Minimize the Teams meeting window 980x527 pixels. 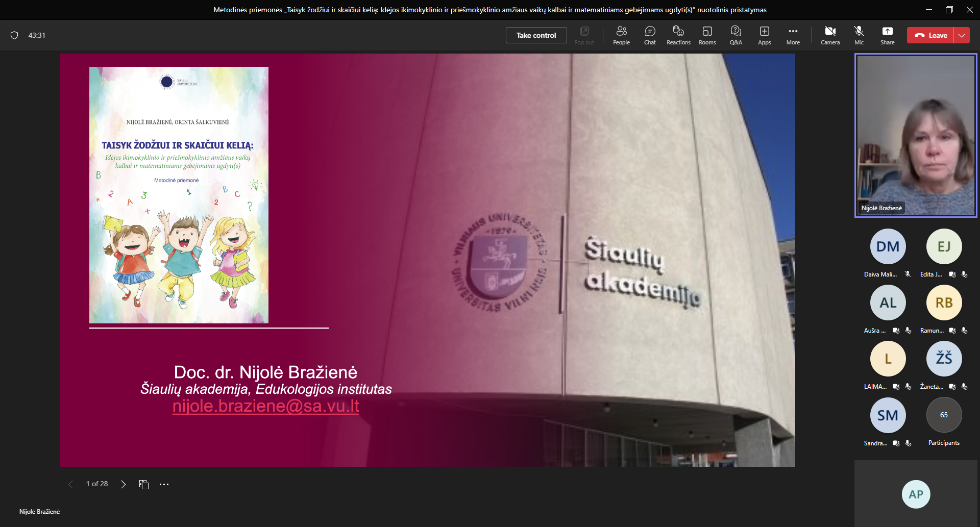(928, 10)
